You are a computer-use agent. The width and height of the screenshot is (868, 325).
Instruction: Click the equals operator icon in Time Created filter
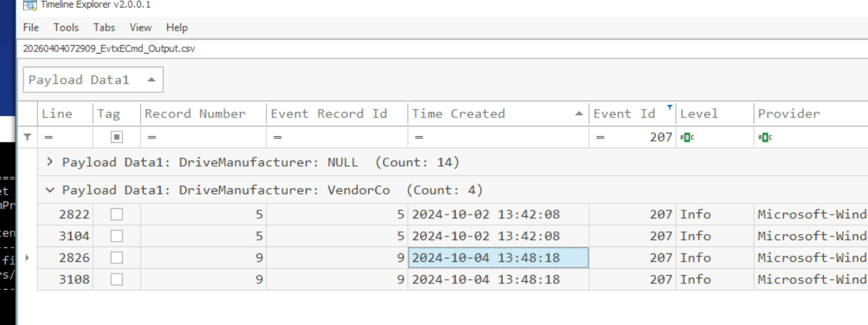coord(418,137)
